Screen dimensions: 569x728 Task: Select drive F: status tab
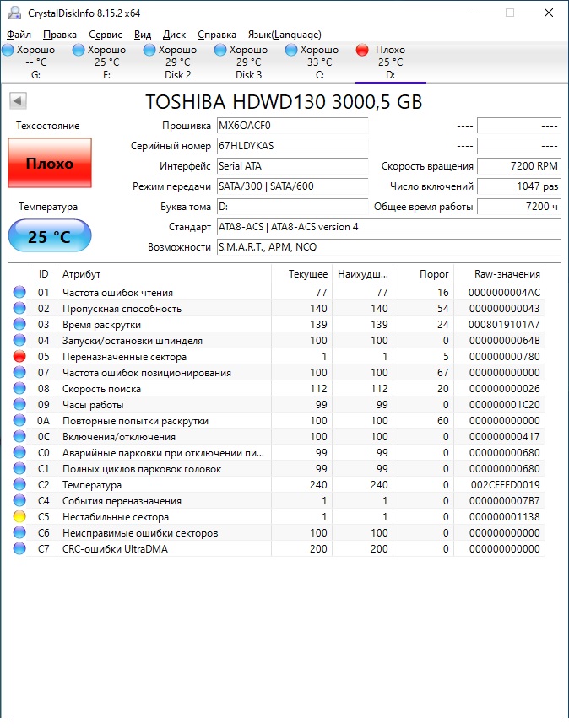107,62
